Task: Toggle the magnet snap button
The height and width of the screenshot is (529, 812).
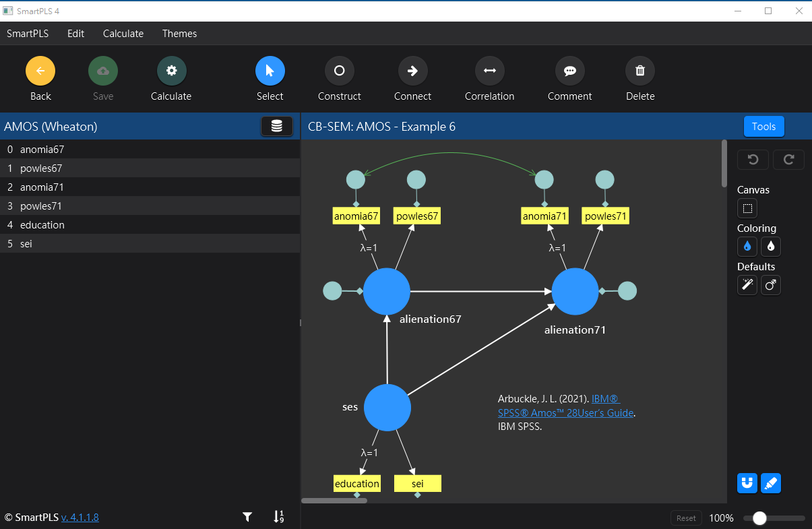Action: click(x=747, y=483)
